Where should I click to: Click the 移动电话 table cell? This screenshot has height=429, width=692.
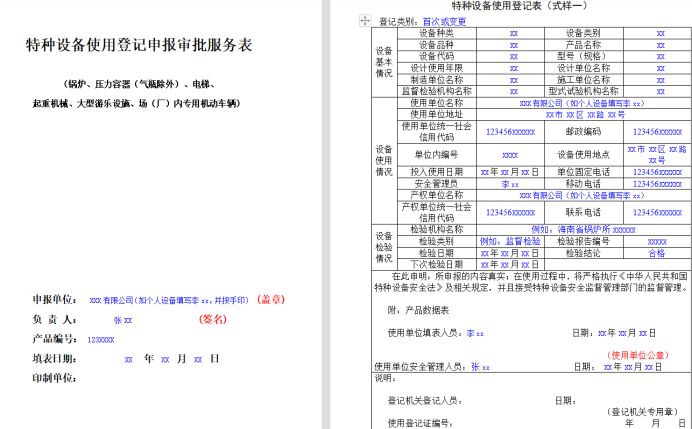point(584,184)
